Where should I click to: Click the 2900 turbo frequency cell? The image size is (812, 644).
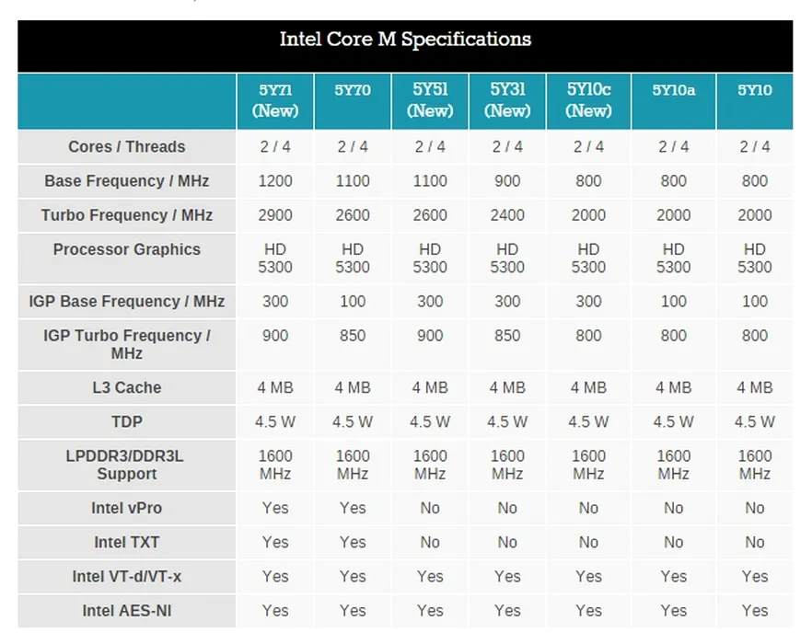click(275, 215)
